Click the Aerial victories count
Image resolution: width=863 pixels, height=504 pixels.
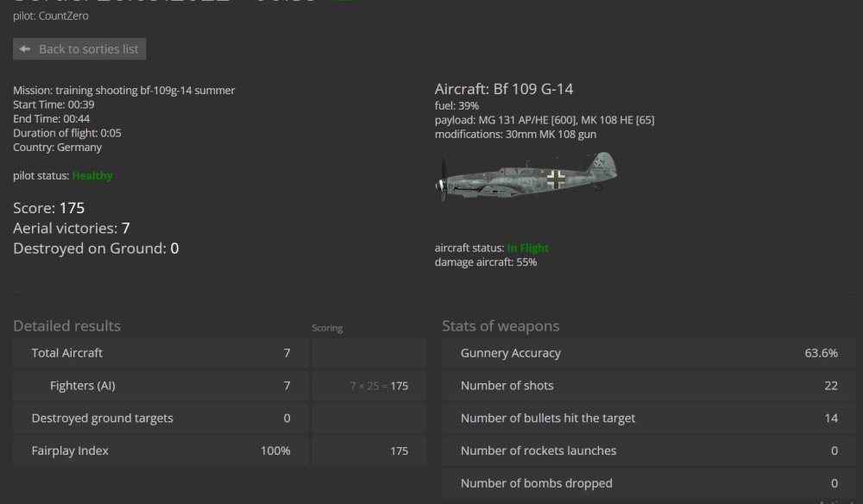coord(125,228)
